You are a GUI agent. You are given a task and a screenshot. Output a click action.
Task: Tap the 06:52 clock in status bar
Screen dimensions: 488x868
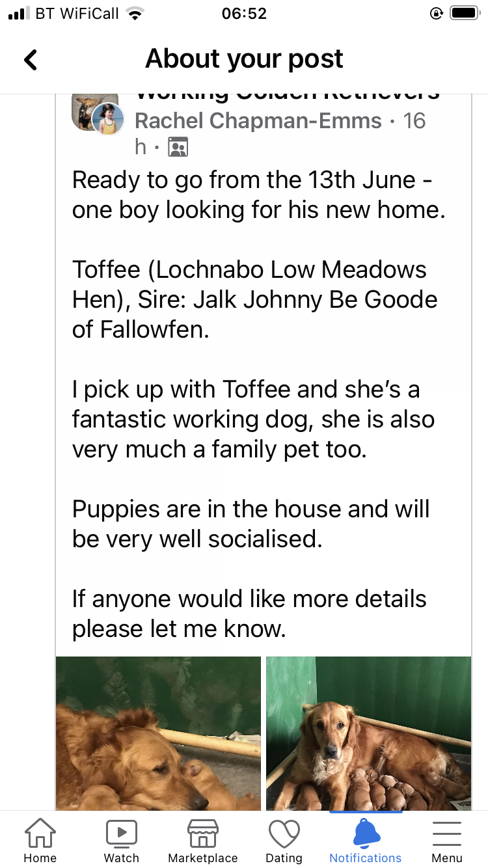click(x=244, y=14)
